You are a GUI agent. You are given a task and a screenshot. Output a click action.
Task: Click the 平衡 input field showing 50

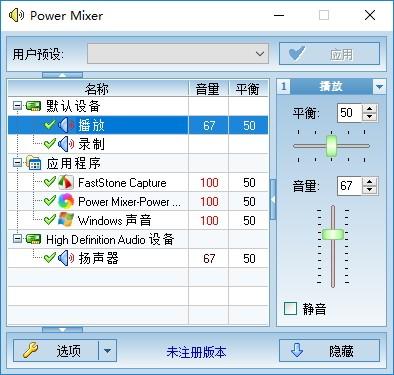350,113
